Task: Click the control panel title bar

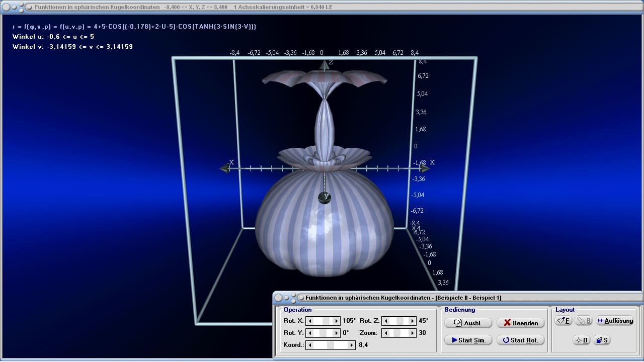Action: click(x=458, y=298)
